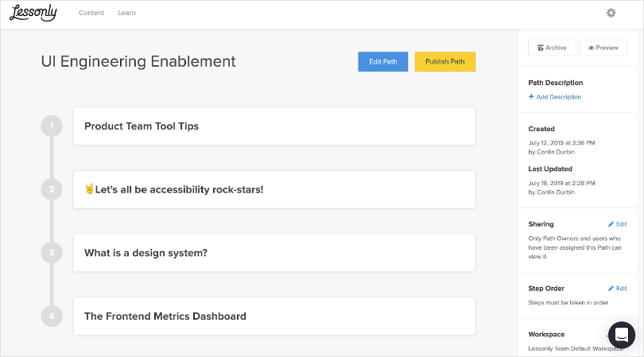Screen dimensions: 644x357
Task: Click the Publish Path button
Action: [444, 62]
